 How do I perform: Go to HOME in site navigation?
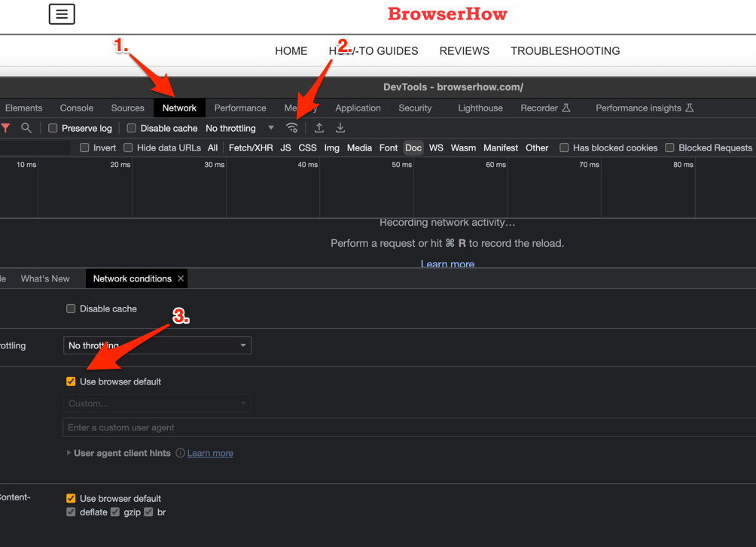[291, 50]
